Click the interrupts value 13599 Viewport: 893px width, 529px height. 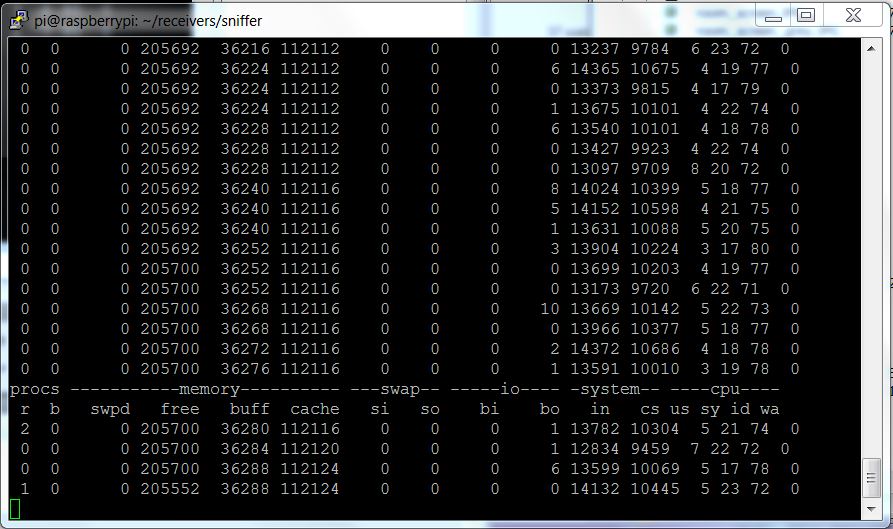(595, 469)
